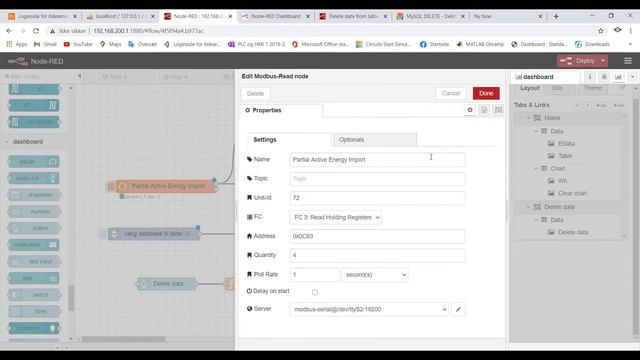640x360 pixels.
Task: Open the Gmail bookmark
Action: point(45,44)
